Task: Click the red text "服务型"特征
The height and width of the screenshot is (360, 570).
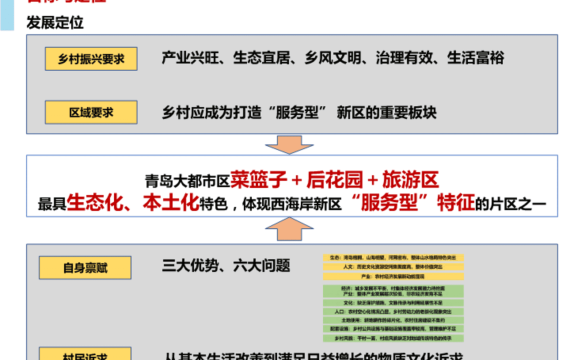Action: click(413, 203)
